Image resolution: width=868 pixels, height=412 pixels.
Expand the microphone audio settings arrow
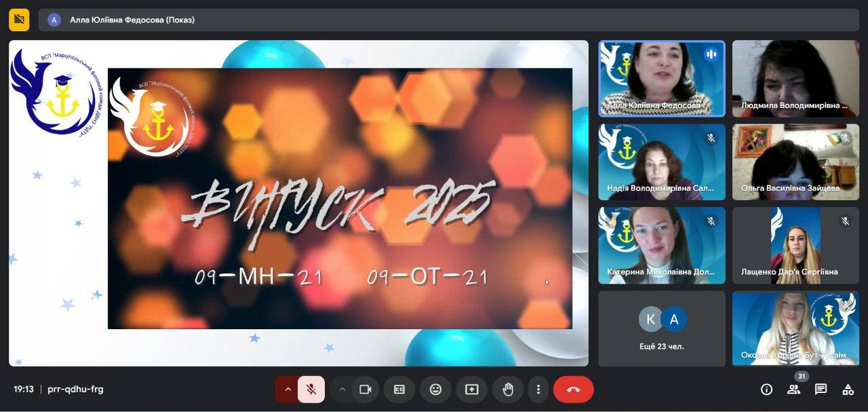[288, 390]
